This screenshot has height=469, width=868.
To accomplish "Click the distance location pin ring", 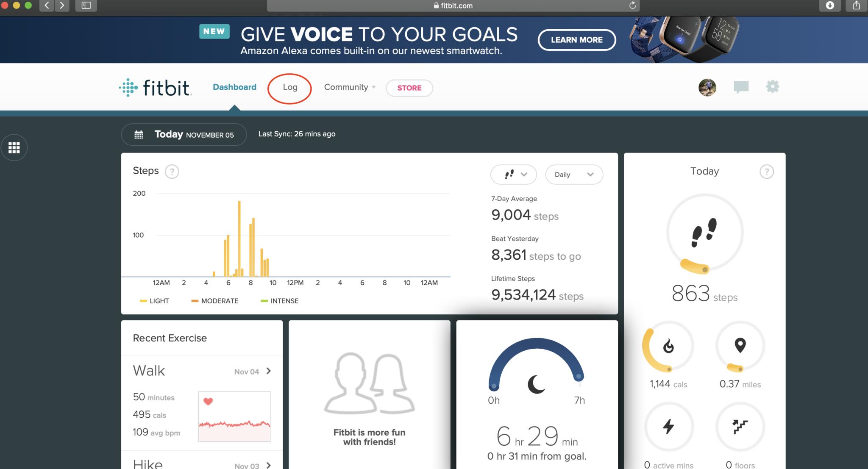I will 740,346.
